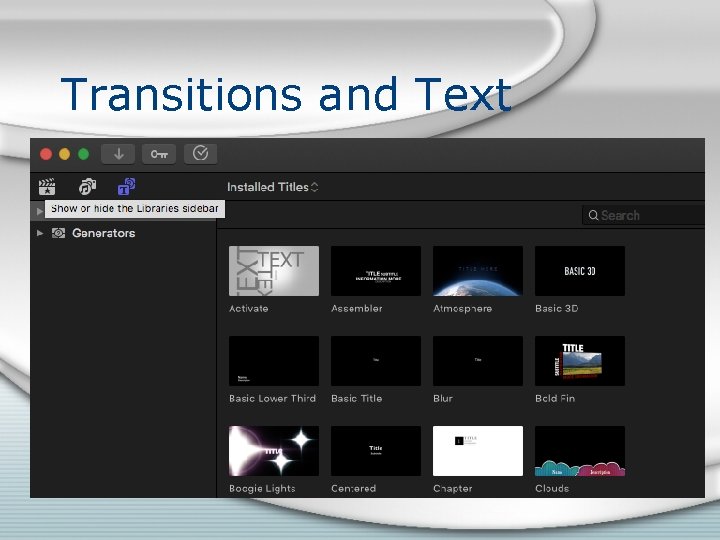Click the "Clouds" label text

coord(551,489)
